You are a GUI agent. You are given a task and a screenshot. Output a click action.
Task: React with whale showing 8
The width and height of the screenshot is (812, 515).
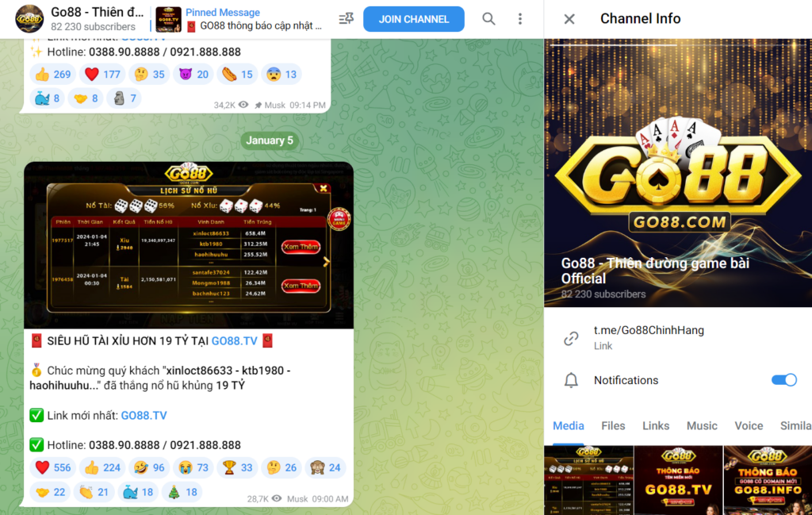[x=48, y=98]
